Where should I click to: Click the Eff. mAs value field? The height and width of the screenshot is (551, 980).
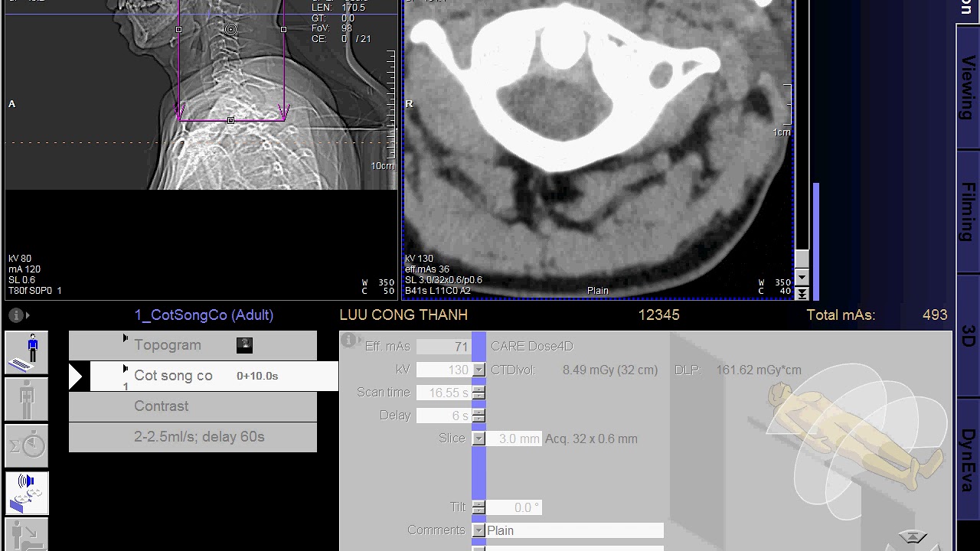click(443, 347)
